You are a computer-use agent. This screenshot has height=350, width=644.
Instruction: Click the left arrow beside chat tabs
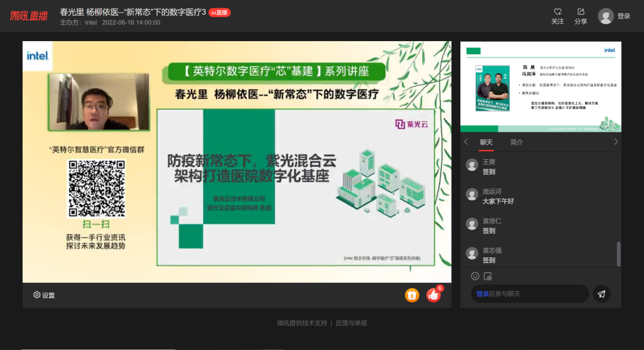(x=466, y=142)
